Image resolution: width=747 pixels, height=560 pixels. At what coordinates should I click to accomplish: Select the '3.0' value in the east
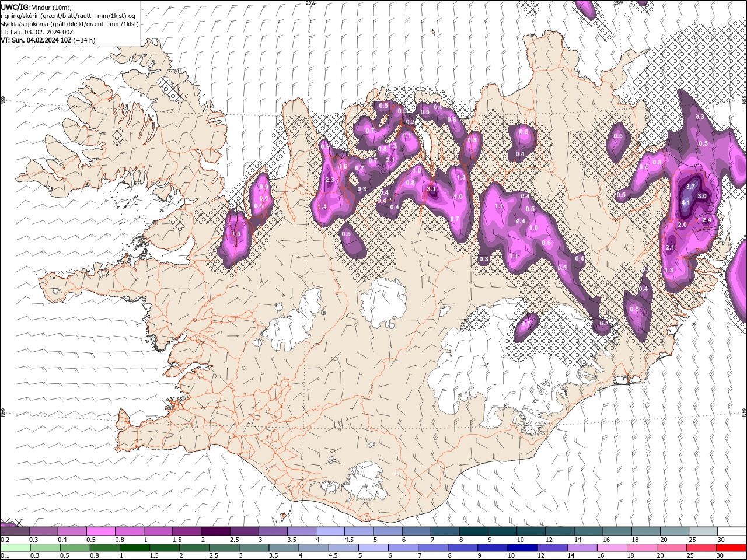702,197
